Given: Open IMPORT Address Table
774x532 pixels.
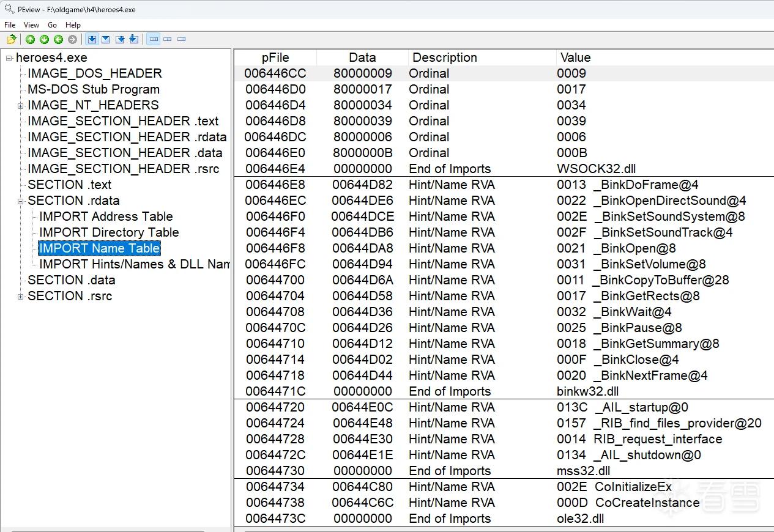Looking at the screenshot, I should (x=106, y=216).
